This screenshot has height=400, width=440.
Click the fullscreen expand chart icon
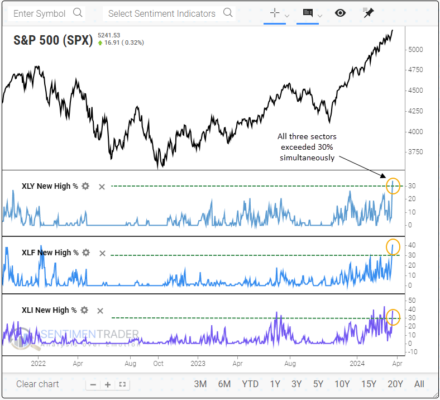[x=122, y=385]
